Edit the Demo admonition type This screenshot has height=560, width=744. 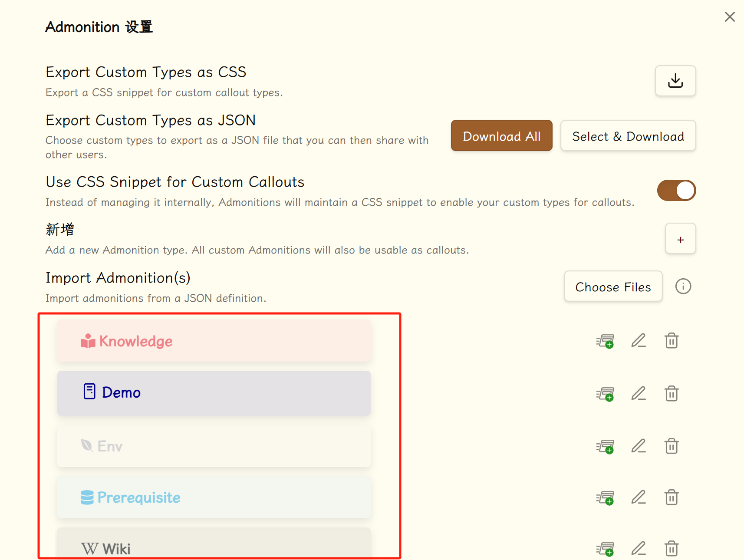638,394
